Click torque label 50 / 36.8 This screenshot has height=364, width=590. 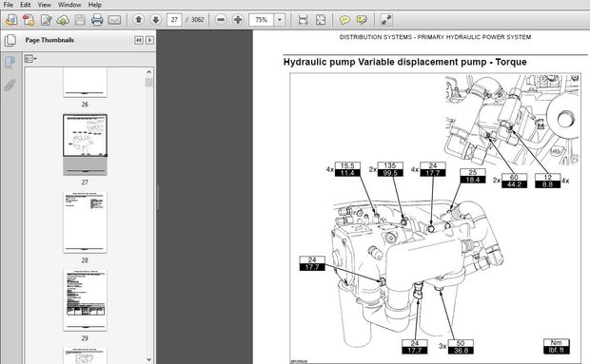461,347
